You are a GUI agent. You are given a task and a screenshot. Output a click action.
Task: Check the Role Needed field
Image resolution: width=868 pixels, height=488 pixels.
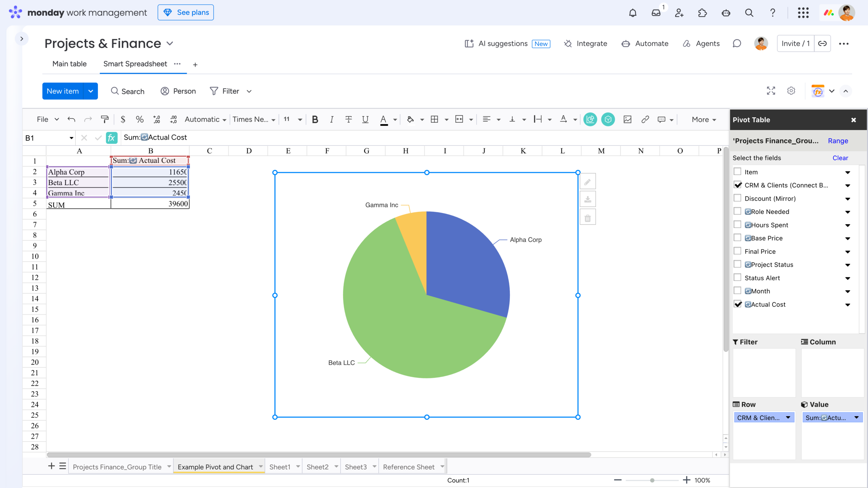[x=737, y=211]
